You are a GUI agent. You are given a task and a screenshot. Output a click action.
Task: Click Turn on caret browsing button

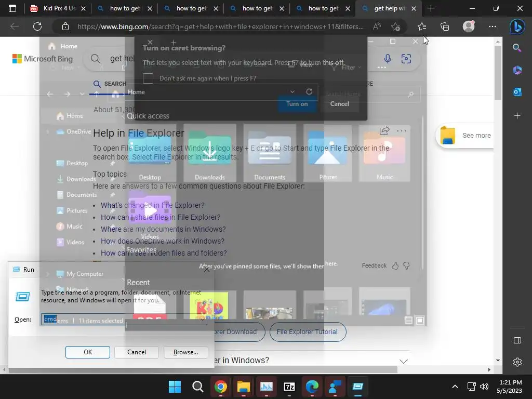[x=297, y=104]
